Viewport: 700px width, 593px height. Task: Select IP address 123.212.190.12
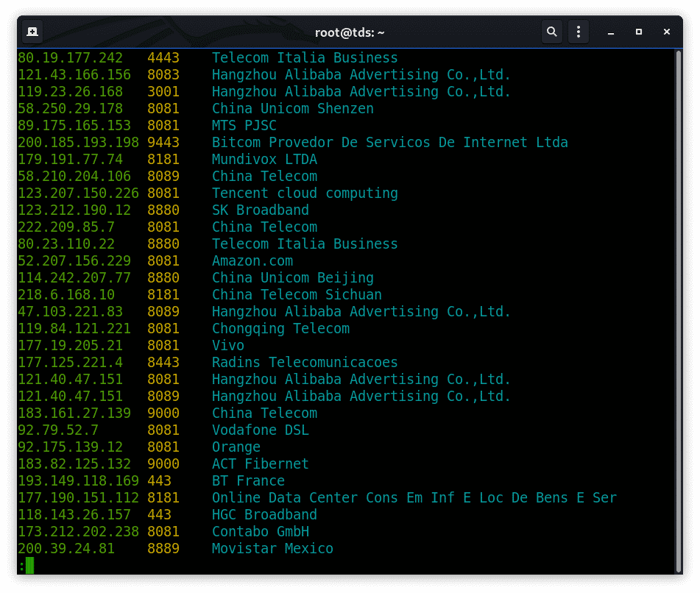point(74,210)
